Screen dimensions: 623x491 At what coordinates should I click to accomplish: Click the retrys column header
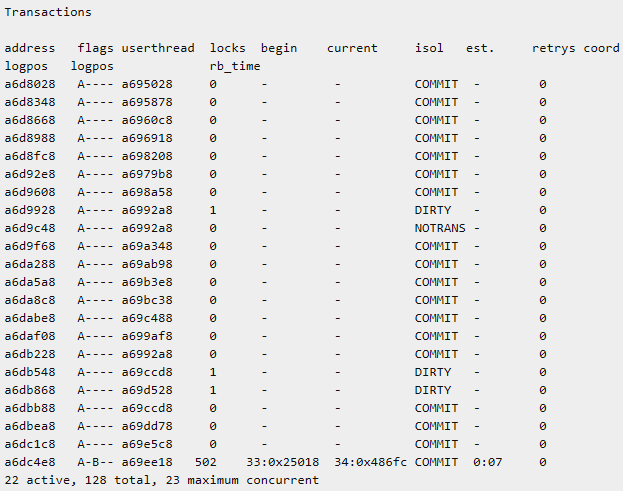(x=553, y=48)
